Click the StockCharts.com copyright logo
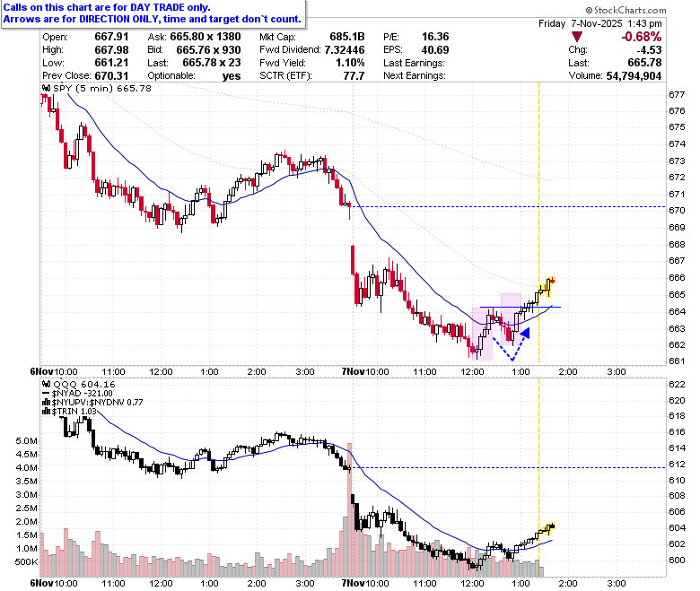Image resolution: width=700 pixels, height=591 pixels. 626,10
